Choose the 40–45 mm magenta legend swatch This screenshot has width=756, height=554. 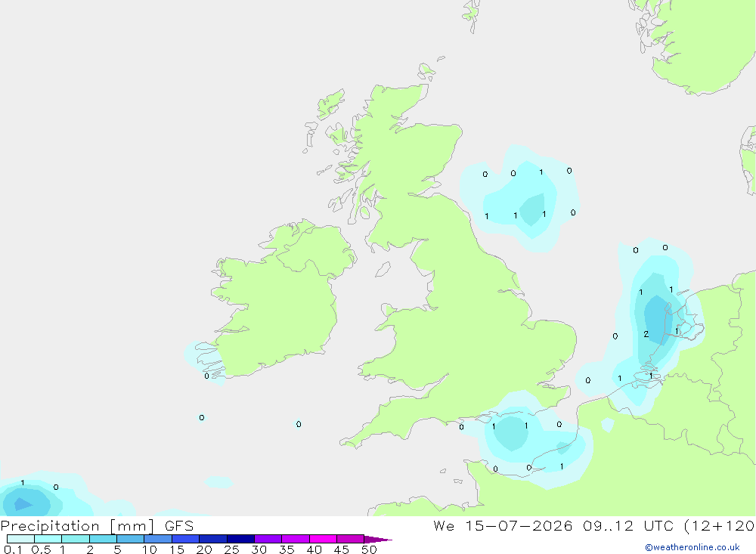(x=323, y=539)
